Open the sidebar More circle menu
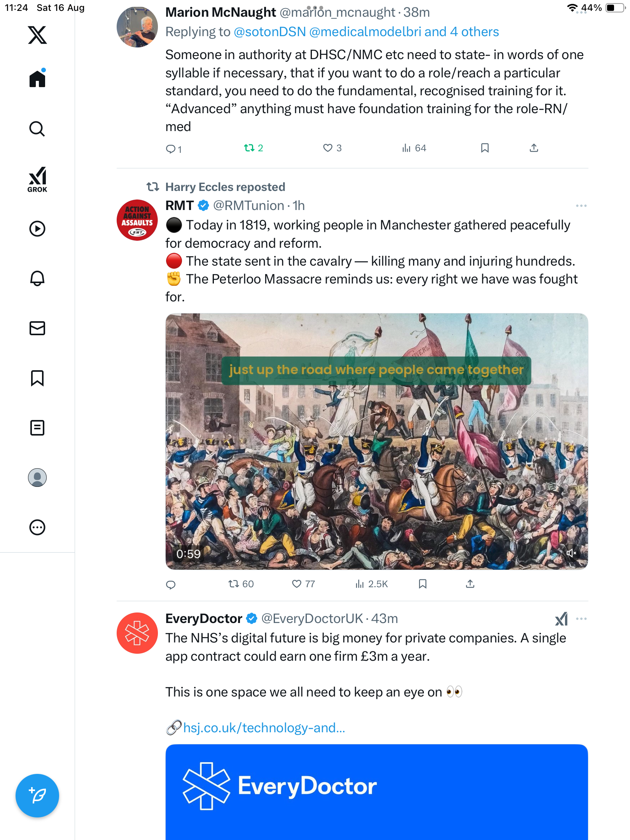This screenshot has width=630, height=840. click(x=37, y=527)
